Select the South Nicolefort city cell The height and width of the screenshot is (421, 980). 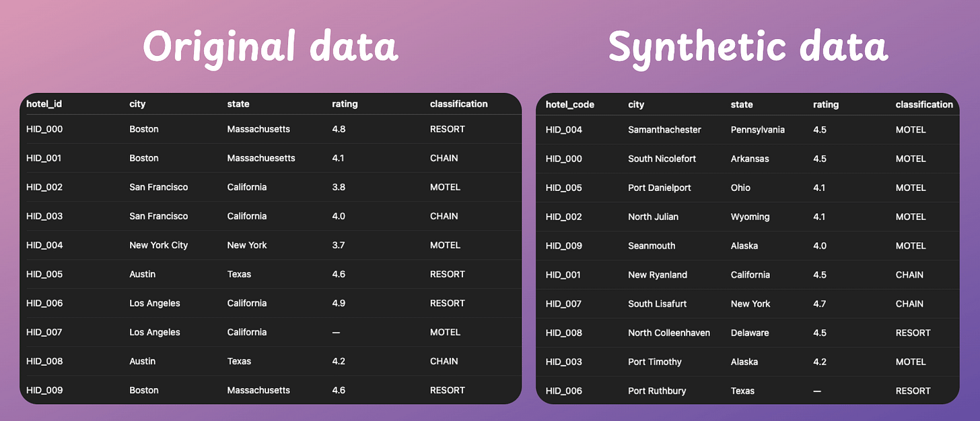click(662, 159)
